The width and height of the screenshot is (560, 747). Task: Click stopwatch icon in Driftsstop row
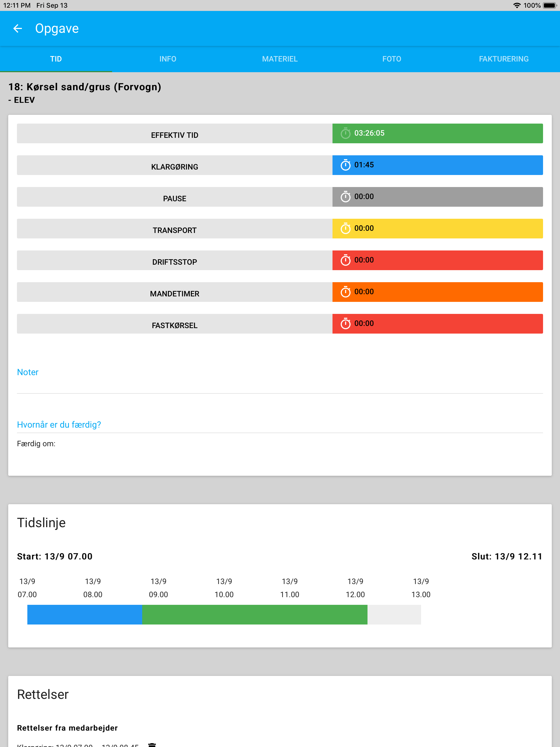pos(345,260)
